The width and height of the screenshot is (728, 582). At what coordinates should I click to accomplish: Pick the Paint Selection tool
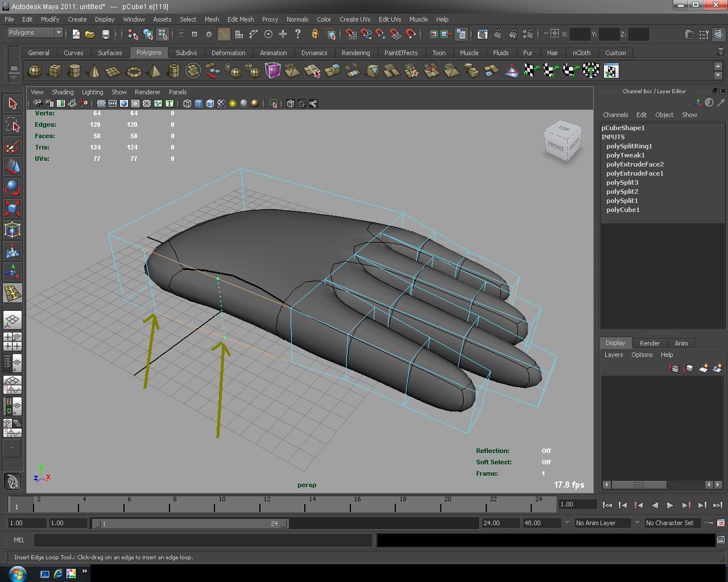coord(13,146)
